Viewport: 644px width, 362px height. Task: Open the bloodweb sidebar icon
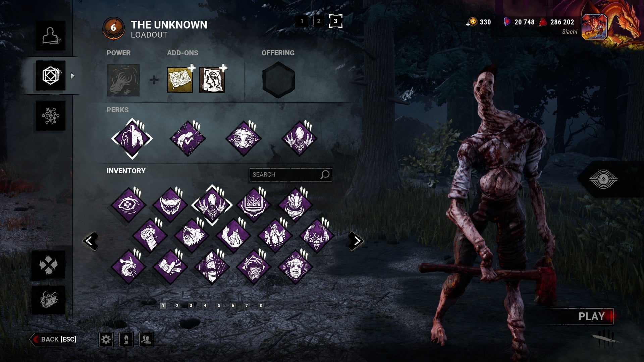pos(51,116)
